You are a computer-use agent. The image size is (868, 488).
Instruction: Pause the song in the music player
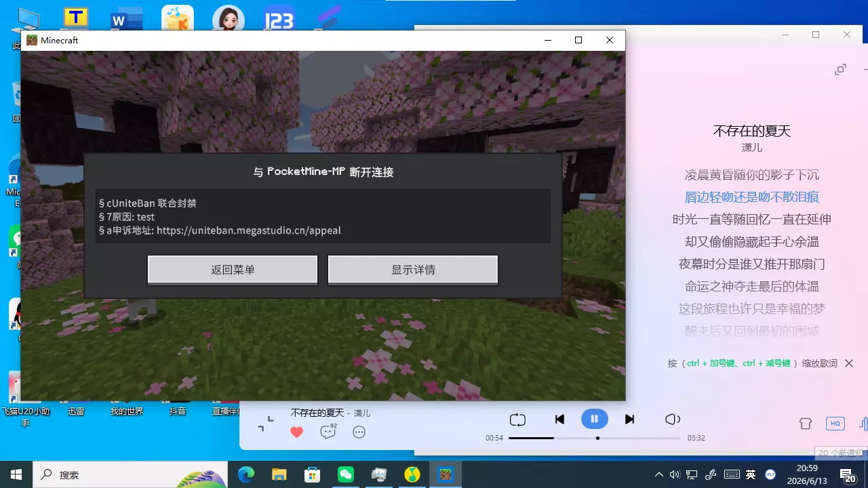tap(594, 419)
